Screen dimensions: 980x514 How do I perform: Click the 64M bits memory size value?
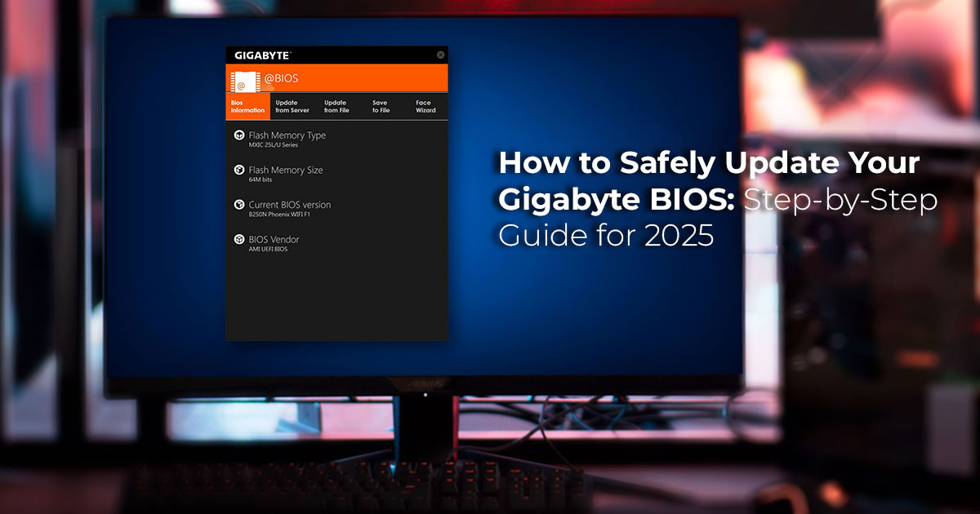click(261, 179)
